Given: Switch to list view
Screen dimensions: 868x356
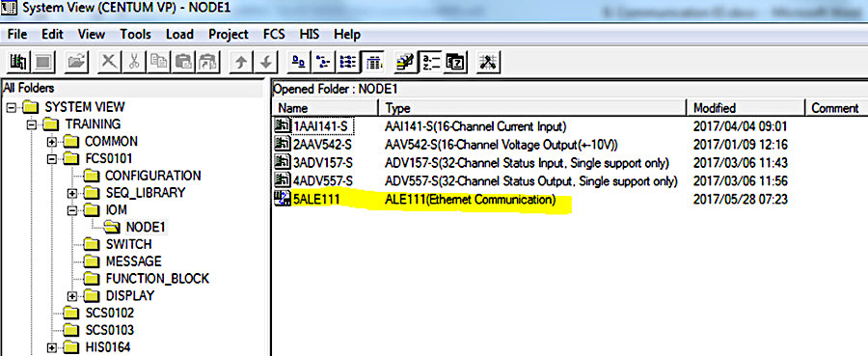Looking at the screenshot, I should (348, 62).
